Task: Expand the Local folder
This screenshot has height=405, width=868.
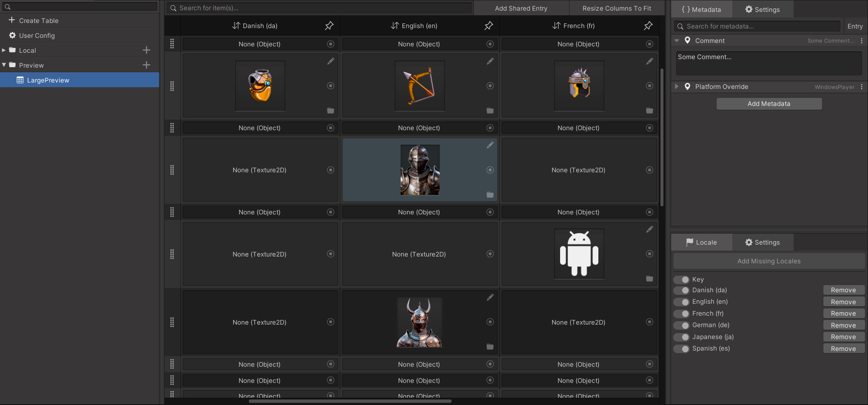Action: (4, 50)
